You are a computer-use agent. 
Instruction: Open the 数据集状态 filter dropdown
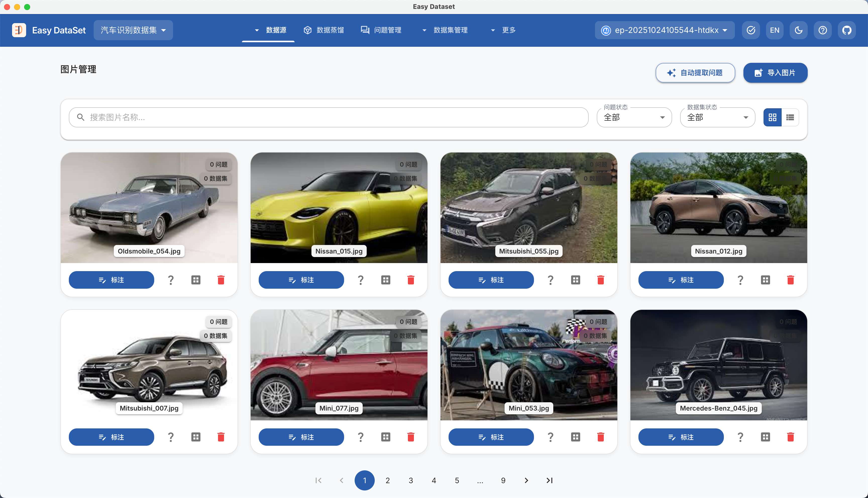click(x=717, y=117)
